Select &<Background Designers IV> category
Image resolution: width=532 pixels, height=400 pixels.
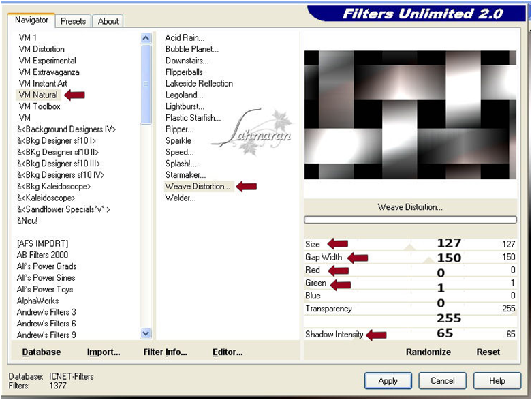pos(67,129)
